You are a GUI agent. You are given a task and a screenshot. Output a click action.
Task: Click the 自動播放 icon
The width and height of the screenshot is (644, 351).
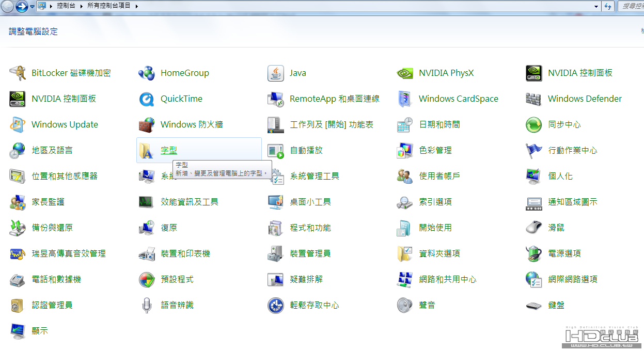click(x=276, y=151)
